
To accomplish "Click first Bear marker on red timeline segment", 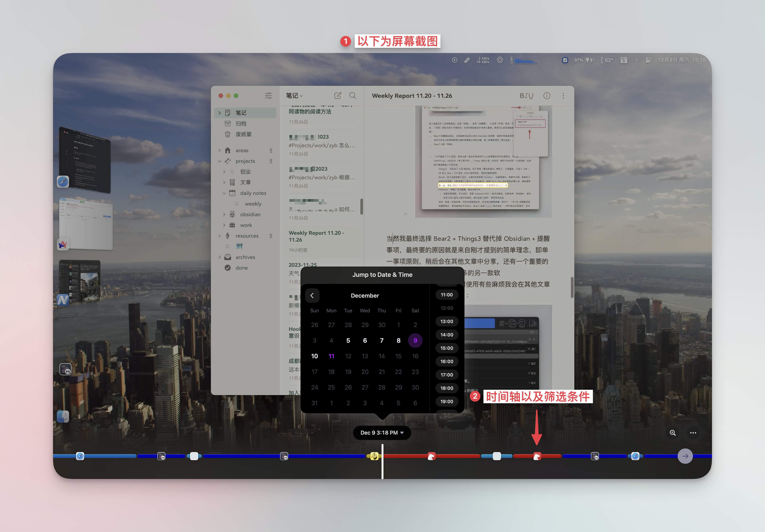I will 432,456.
